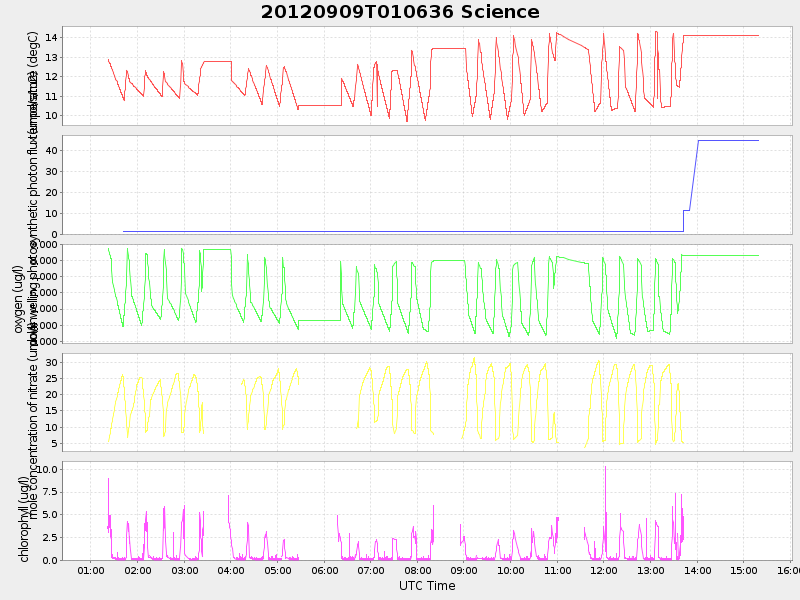Click the 02:00 time tick label
The image size is (800, 600).
coord(138,570)
